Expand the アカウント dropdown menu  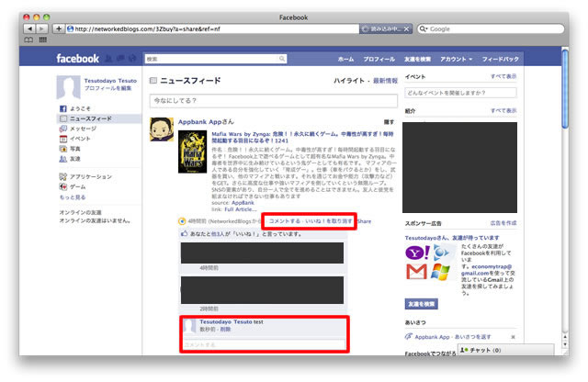(x=456, y=59)
